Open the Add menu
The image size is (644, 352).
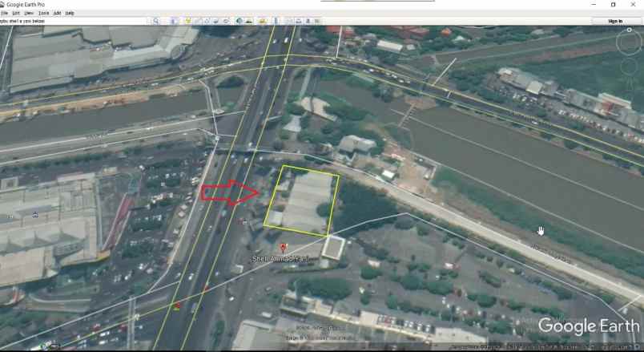point(57,13)
